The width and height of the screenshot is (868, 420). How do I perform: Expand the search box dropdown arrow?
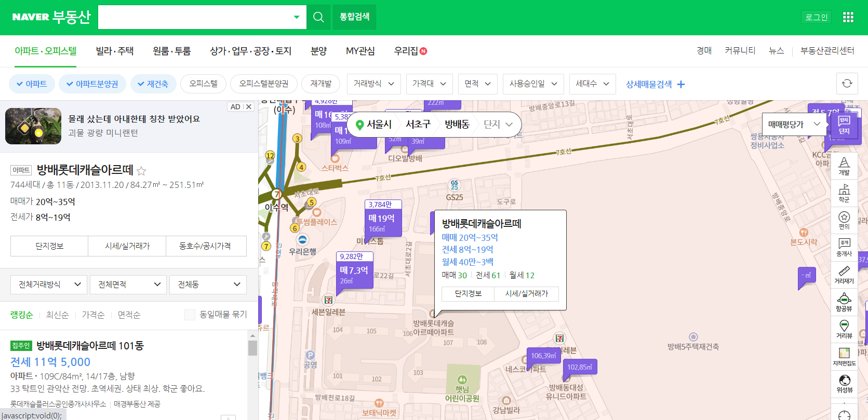[x=297, y=17]
